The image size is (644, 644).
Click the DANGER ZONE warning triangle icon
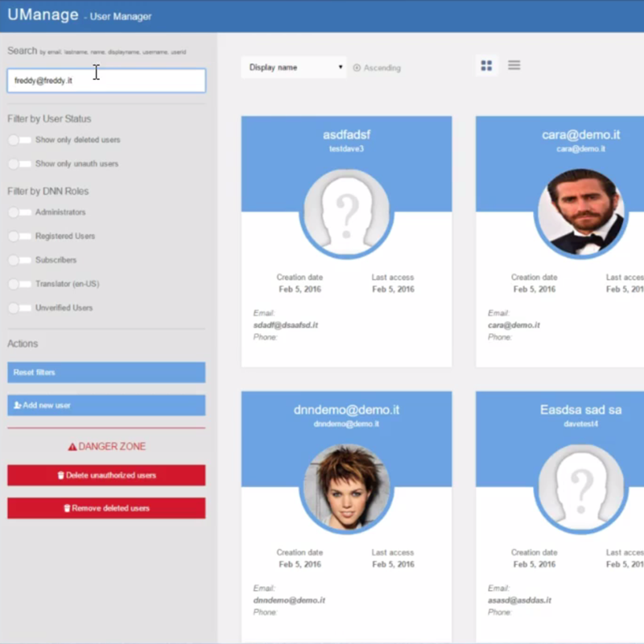[72, 447]
